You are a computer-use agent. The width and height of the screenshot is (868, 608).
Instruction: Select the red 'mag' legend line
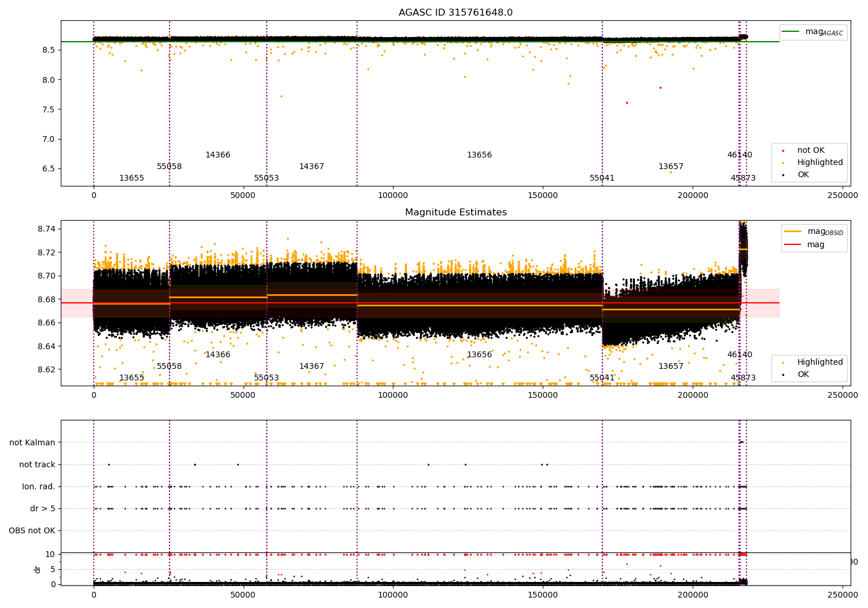pyautogui.click(x=793, y=244)
